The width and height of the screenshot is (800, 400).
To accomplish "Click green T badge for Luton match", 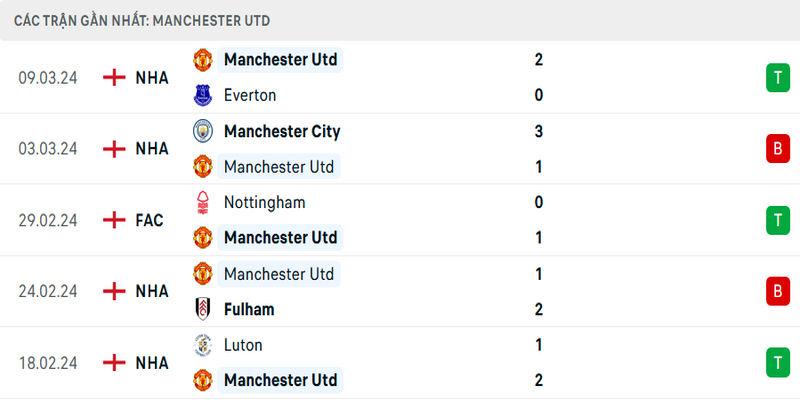I will [x=776, y=362].
